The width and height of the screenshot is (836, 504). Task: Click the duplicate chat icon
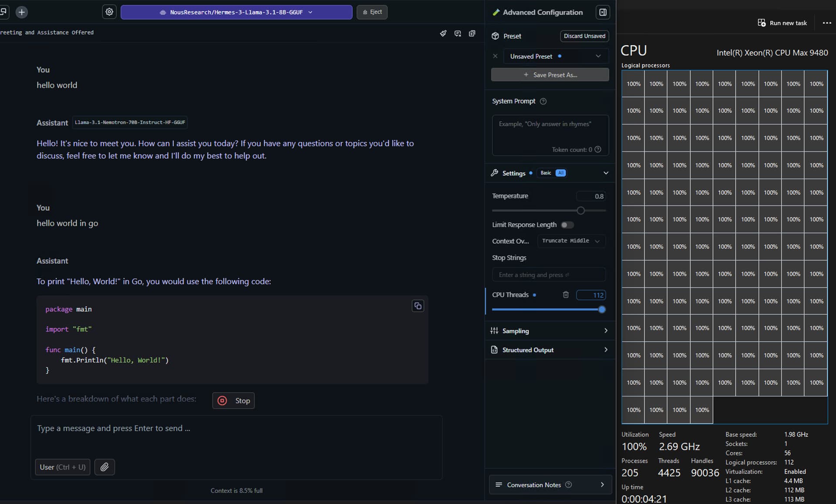point(472,34)
